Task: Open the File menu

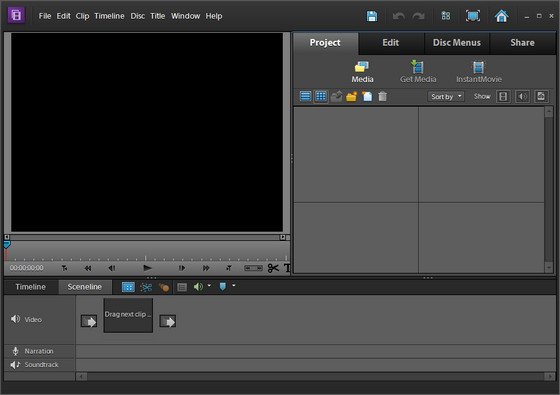Action: pos(45,16)
